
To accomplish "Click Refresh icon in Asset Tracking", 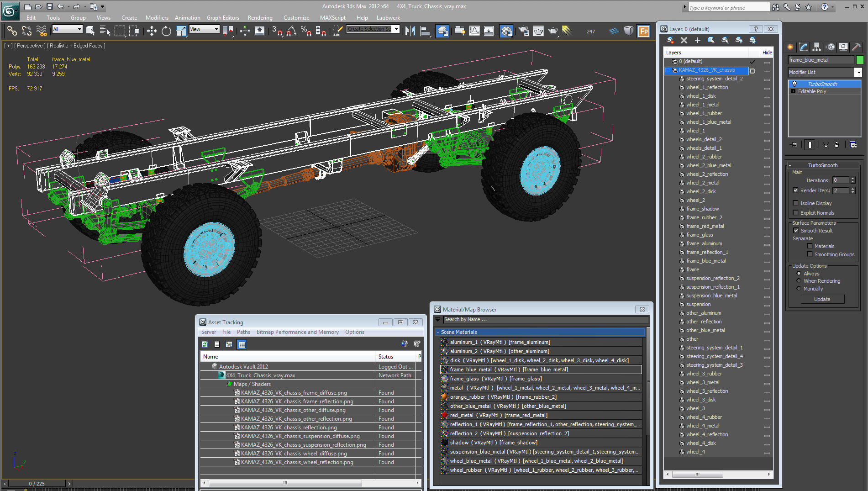I will 205,344.
